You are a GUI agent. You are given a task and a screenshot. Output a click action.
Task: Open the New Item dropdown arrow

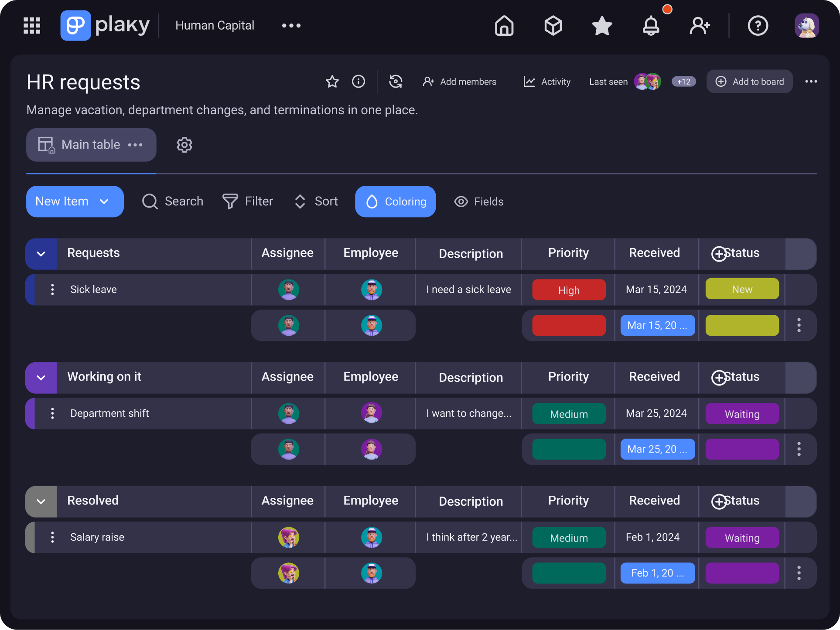tap(104, 201)
